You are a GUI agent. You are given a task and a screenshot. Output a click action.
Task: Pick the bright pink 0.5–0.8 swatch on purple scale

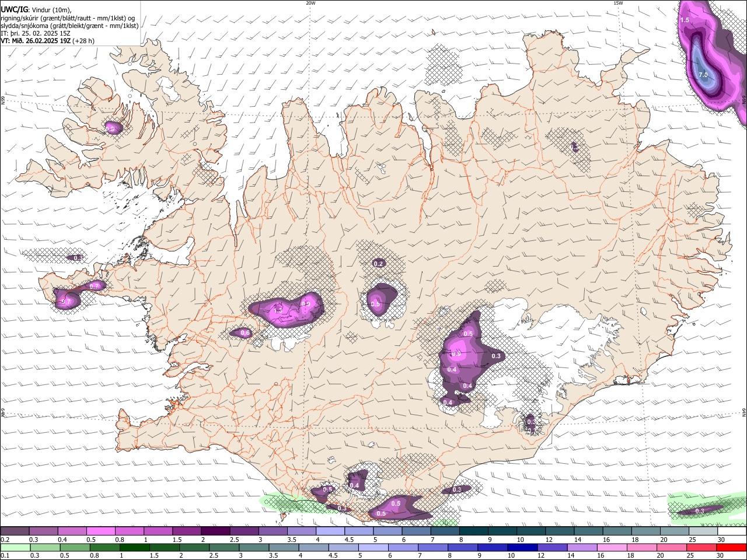click(100, 531)
